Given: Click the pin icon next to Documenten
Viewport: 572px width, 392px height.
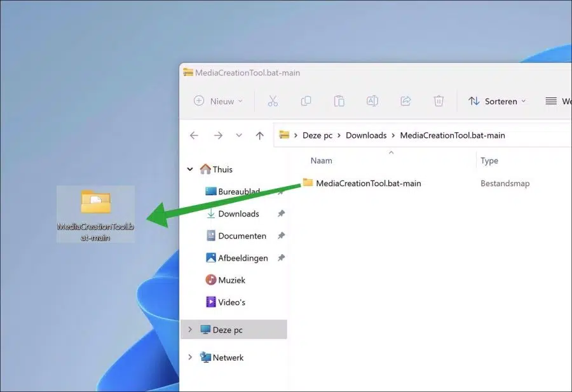Looking at the screenshot, I should (281, 236).
